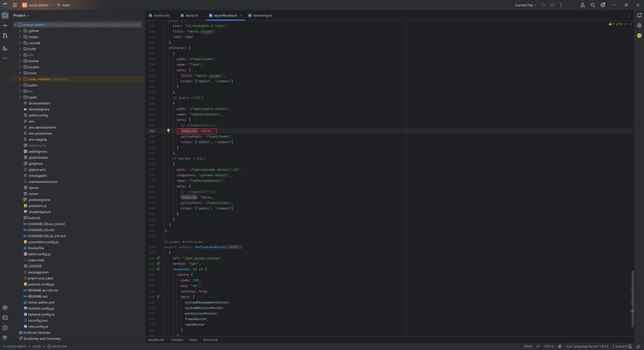
Task: Open IDE settings gear
Action: (603, 5)
